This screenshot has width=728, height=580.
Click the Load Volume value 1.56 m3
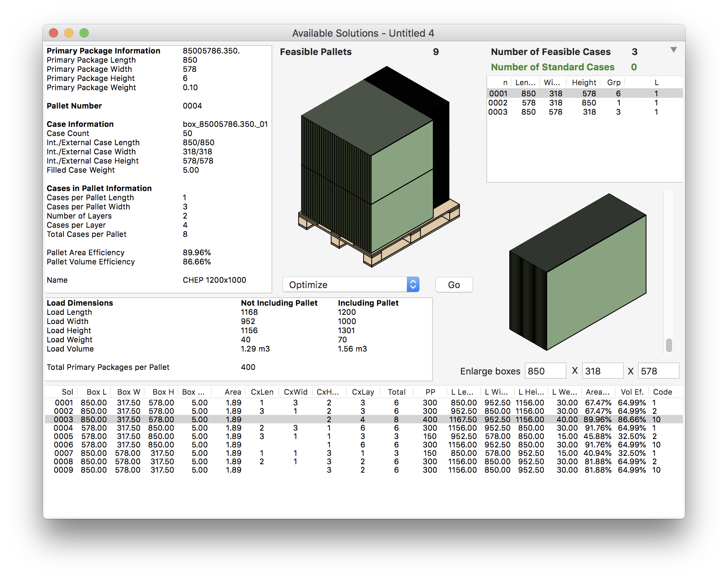coord(352,349)
